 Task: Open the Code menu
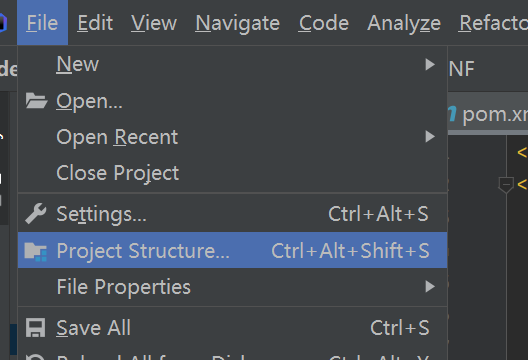click(324, 23)
